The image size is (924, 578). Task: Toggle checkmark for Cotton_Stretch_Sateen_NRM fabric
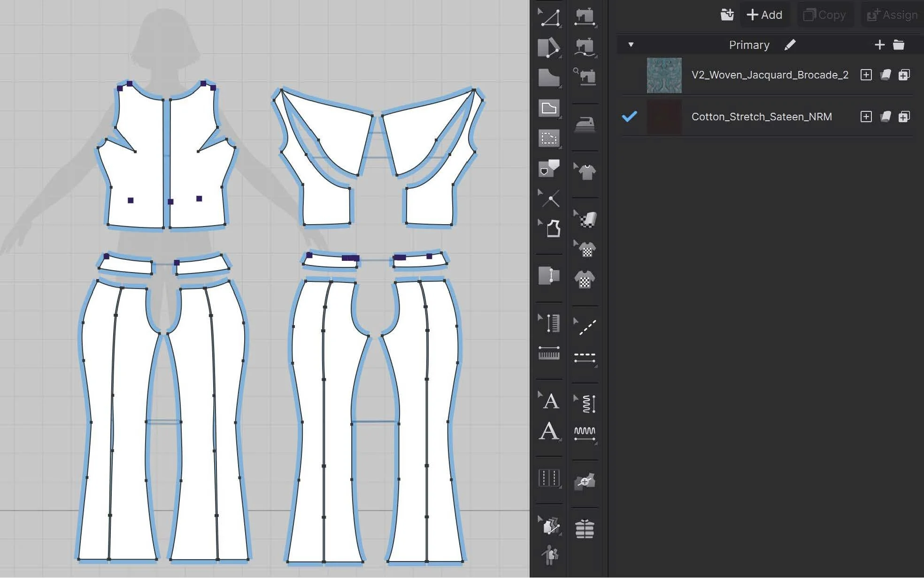tap(629, 116)
